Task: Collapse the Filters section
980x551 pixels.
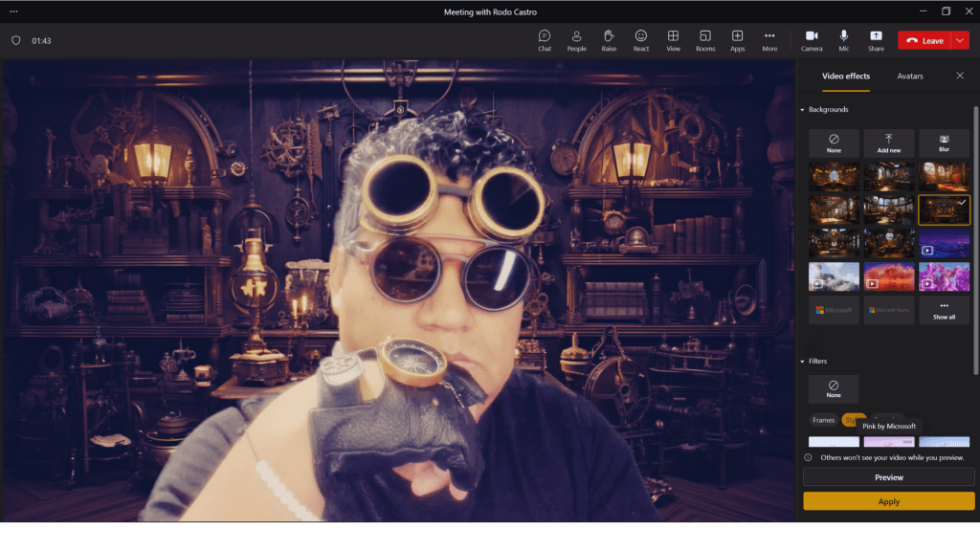Action: [x=802, y=362]
